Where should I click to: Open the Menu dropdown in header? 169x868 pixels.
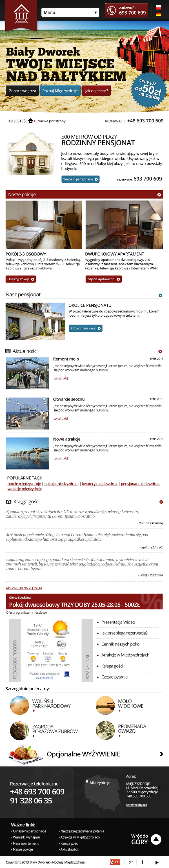[x=70, y=12]
